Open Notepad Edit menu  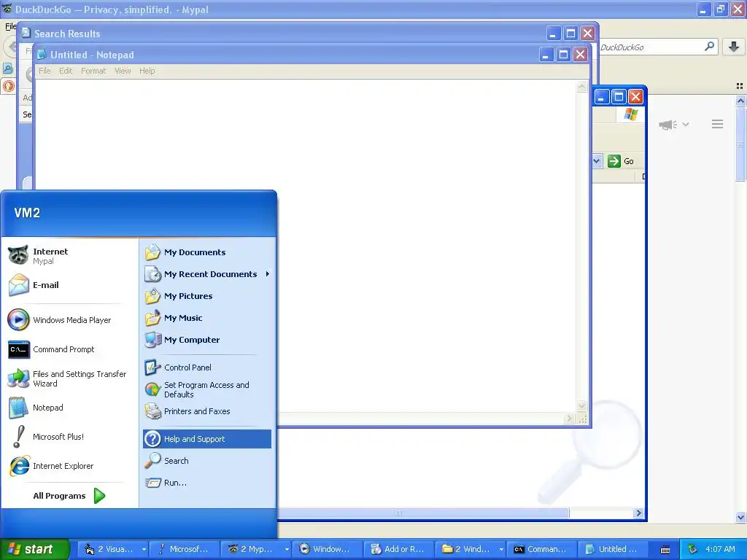point(66,71)
